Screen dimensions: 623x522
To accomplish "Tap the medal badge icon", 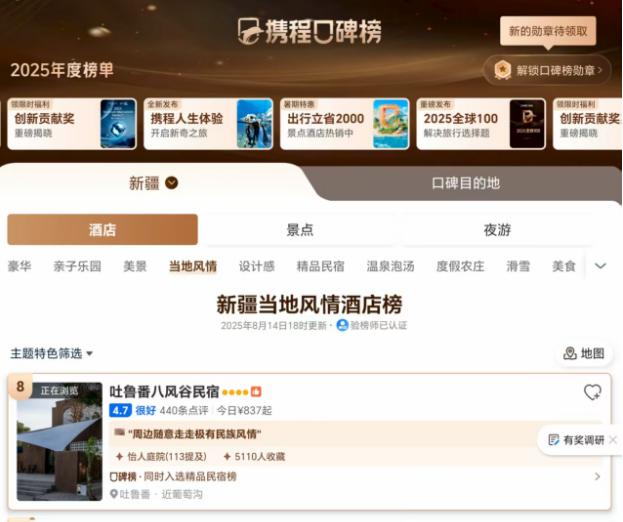I will (503, 70).
